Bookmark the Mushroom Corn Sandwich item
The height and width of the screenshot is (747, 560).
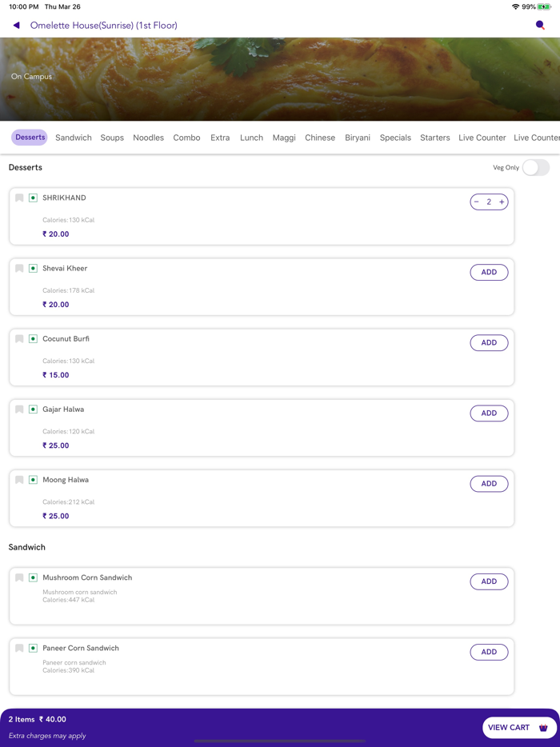coord(19,577)
